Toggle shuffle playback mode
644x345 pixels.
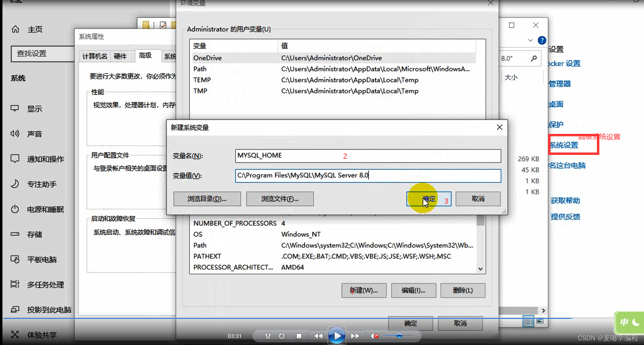268,336
